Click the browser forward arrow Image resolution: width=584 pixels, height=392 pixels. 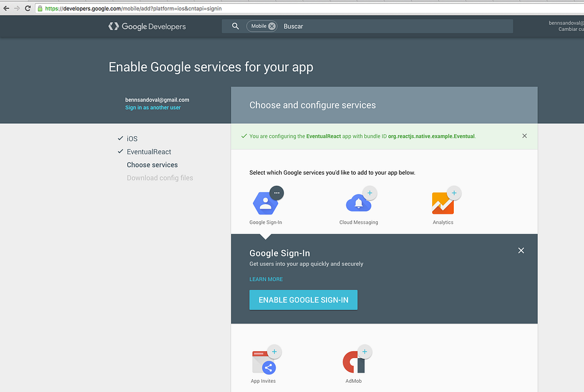pos(17,8)
